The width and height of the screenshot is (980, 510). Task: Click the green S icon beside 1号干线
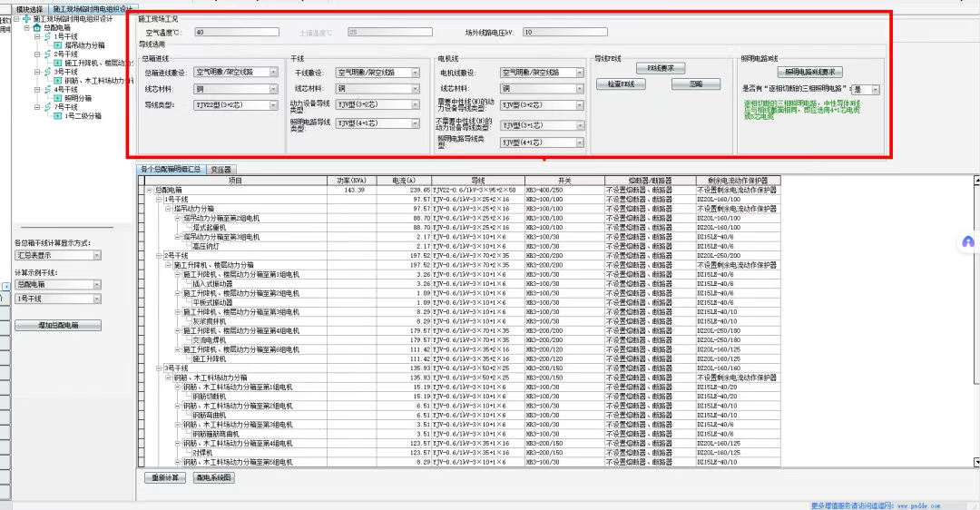tap(48, 36)
